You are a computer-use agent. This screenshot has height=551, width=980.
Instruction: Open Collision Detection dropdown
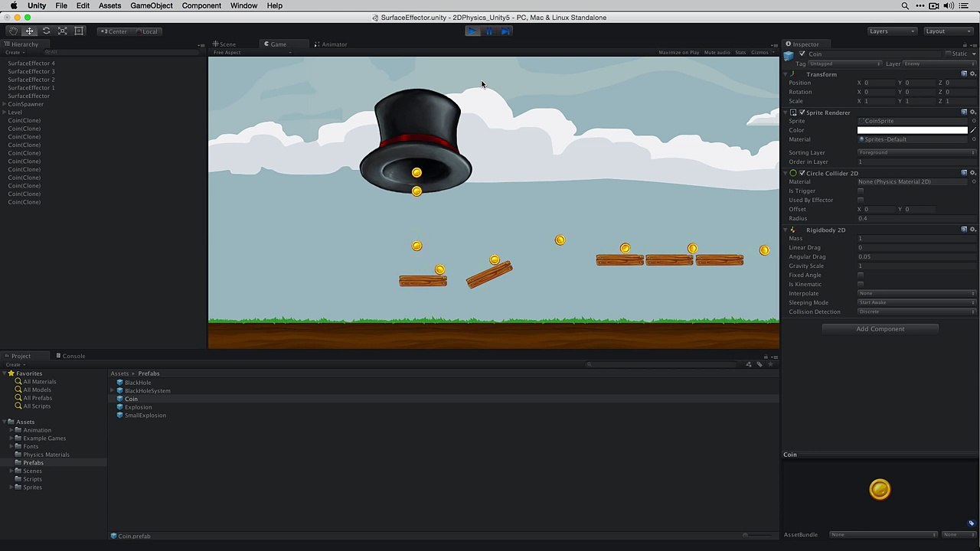click(916, 311)
